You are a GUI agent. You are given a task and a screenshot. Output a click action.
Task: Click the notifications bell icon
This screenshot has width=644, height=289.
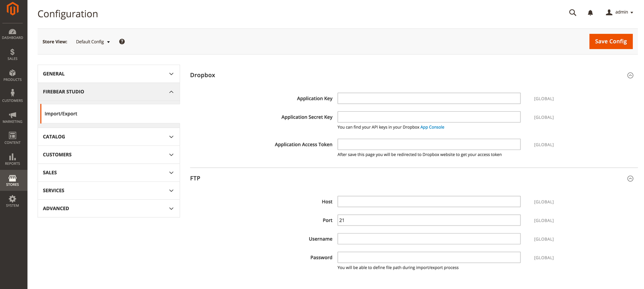[590, 13]
